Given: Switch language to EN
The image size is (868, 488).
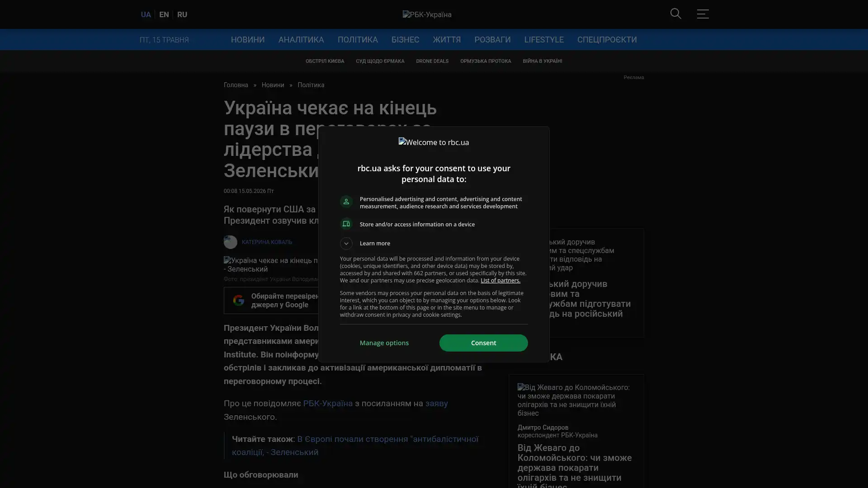Looking at the screenshot, I should click(x=164, y=14).
